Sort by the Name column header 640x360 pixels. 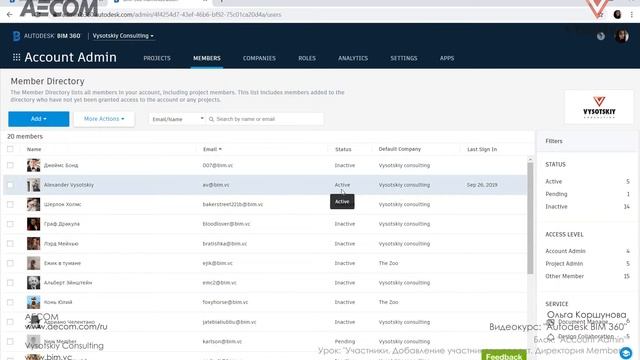[x=34, y=149]
